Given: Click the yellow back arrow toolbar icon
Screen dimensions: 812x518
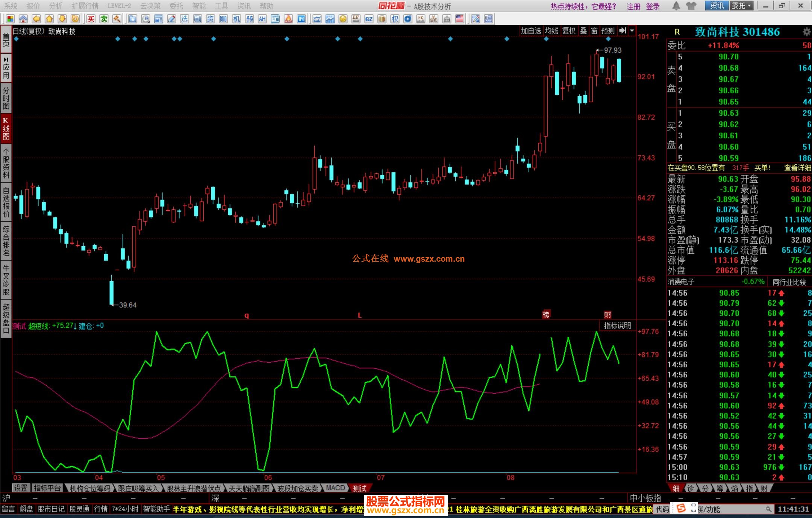Looking at the screenshot, I should (36, 19).
